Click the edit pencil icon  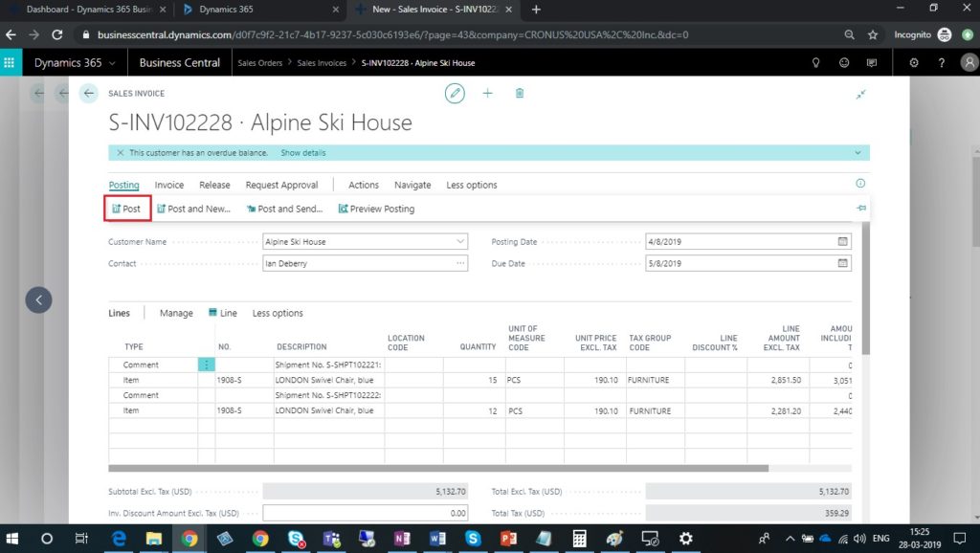(x=456, y=93)
